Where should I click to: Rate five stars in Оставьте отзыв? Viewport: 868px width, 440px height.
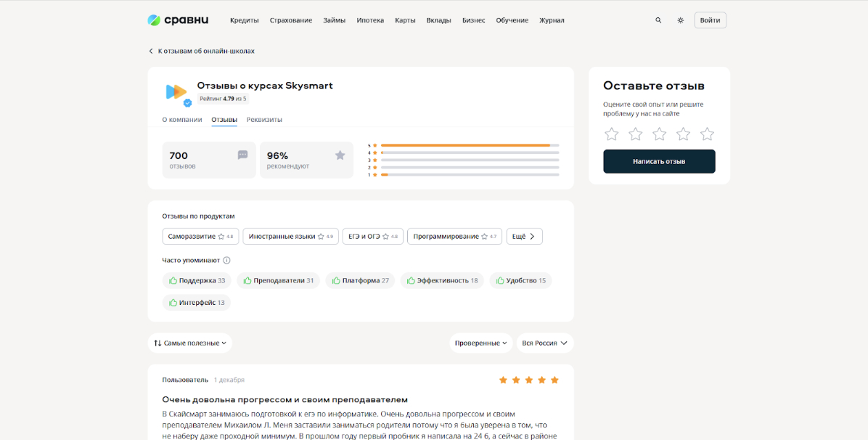coord(708,134)
